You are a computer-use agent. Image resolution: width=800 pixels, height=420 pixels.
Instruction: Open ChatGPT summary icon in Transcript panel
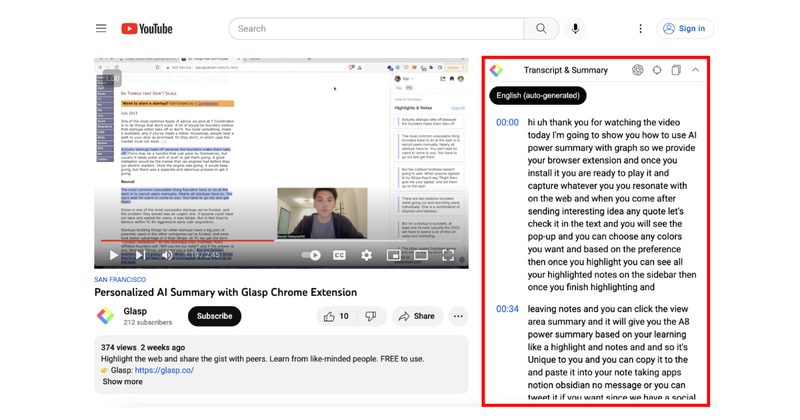[637, 70]
